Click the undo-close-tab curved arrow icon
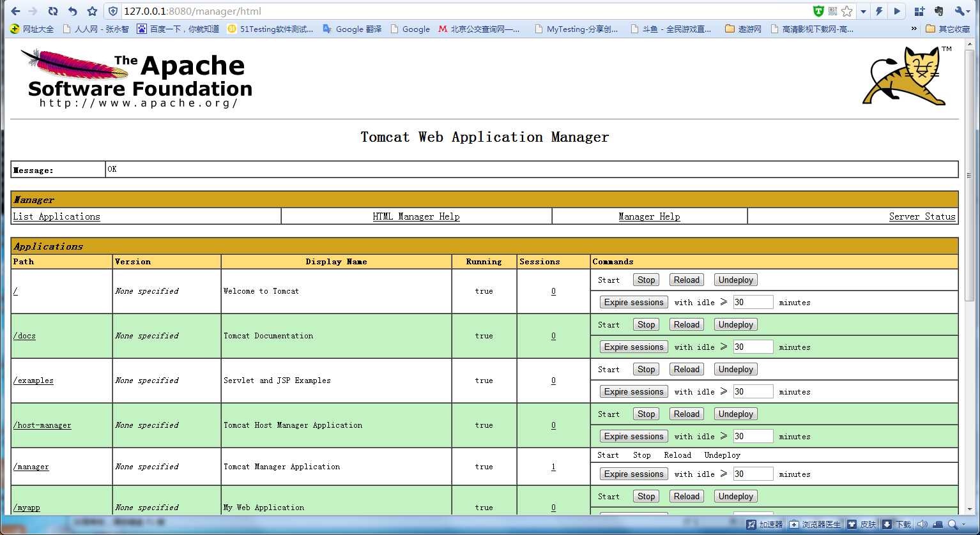Screen dimensions: 980x535 (x=73, y=11)
